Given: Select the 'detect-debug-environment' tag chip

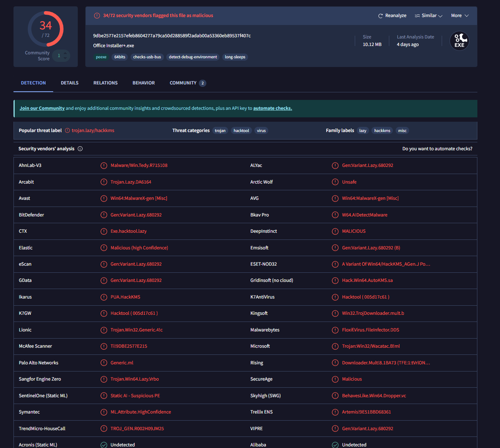Looking at the screenshot, I should click(193, 57).
